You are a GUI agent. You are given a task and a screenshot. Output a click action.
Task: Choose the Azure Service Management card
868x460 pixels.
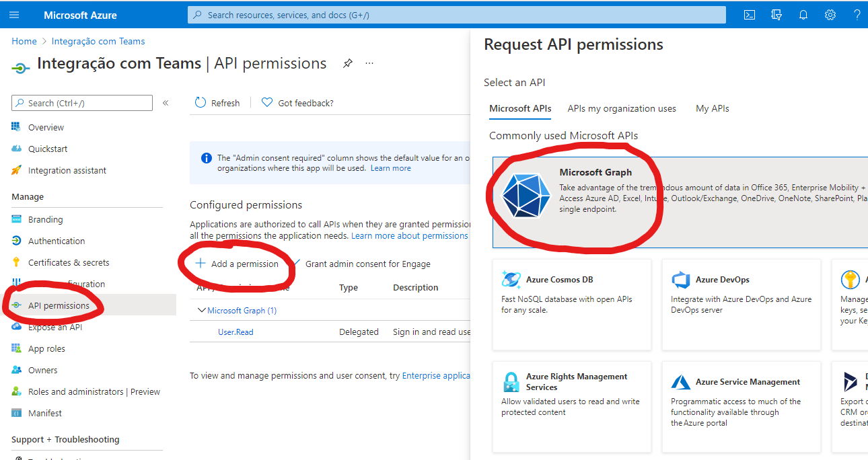tap(742, 407)
